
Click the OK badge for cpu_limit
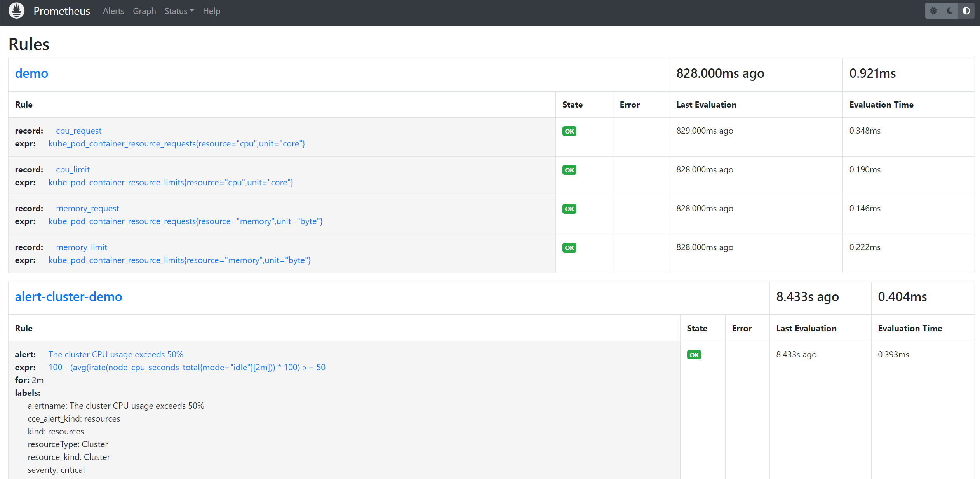(569, 170)
